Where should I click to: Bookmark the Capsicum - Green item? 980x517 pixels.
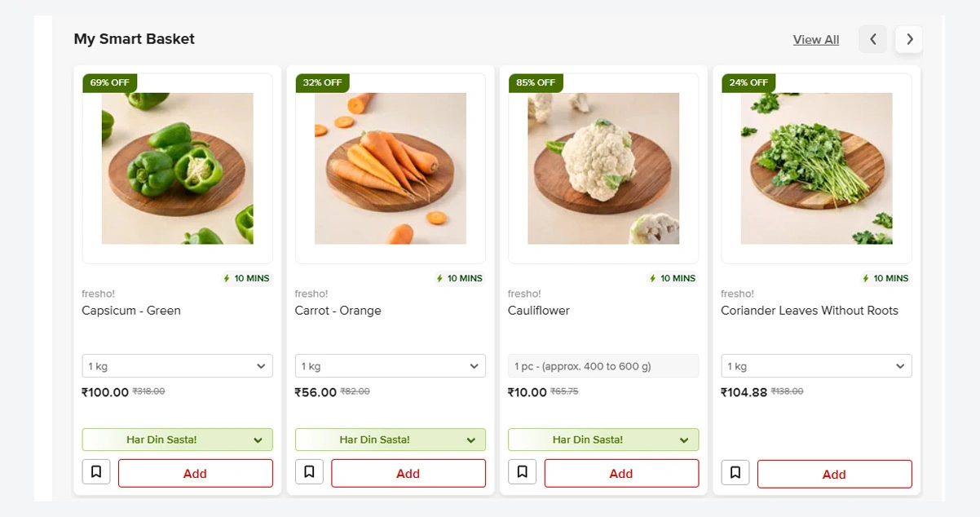click(96, 471)
